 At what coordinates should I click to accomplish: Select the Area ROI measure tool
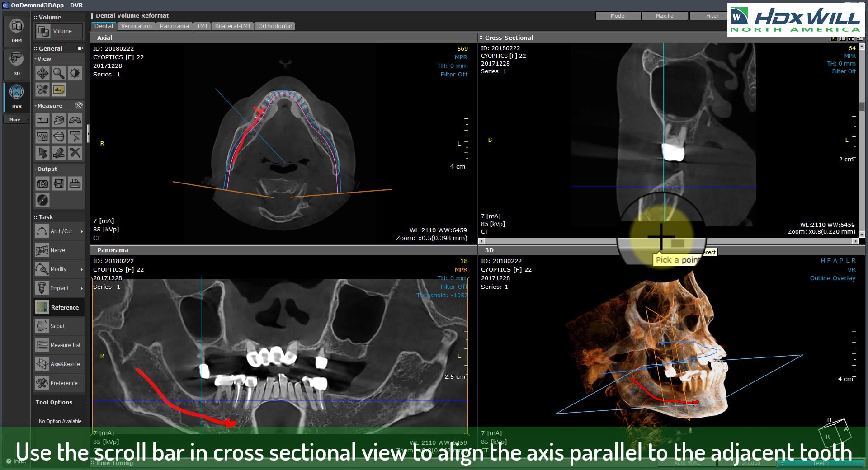point(59,136)
